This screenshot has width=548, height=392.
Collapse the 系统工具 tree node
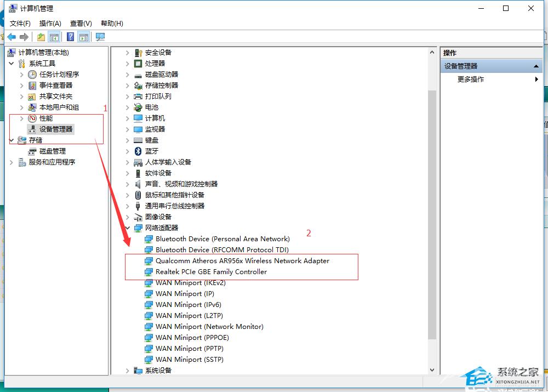click(12, 63)
